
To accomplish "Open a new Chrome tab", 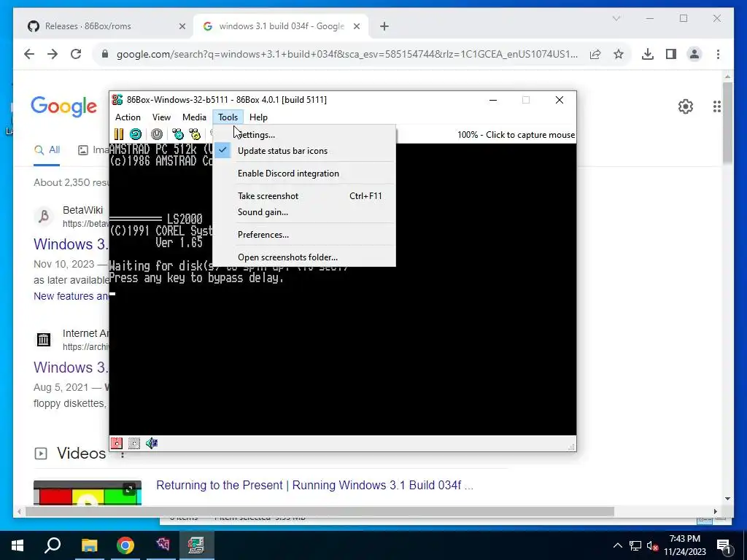I will 384,27.
